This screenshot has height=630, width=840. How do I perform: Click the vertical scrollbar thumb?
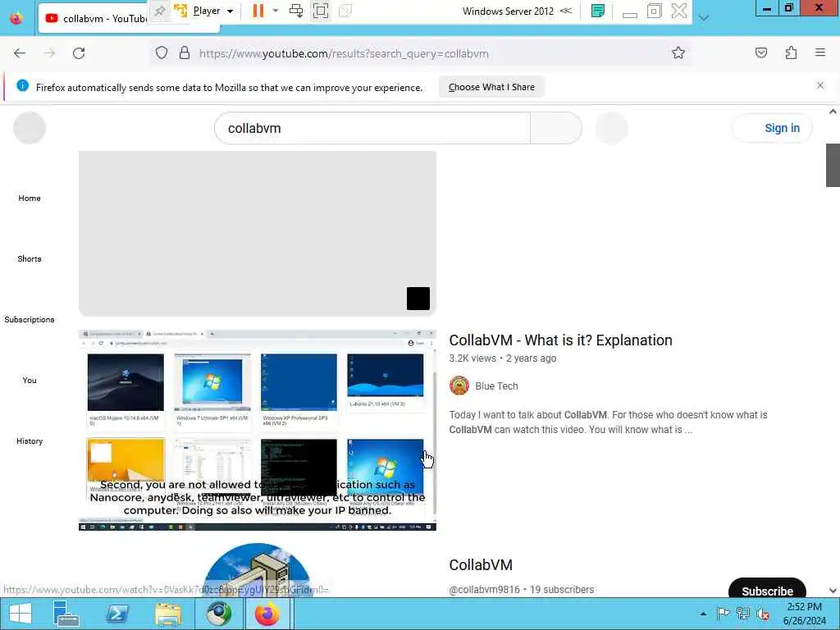click(833, 165)
